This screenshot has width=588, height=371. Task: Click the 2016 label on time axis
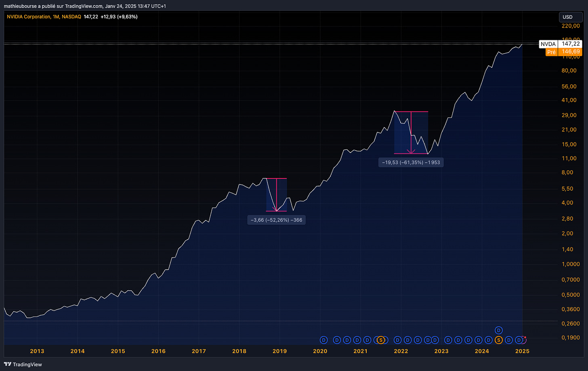tap(158, 351)
